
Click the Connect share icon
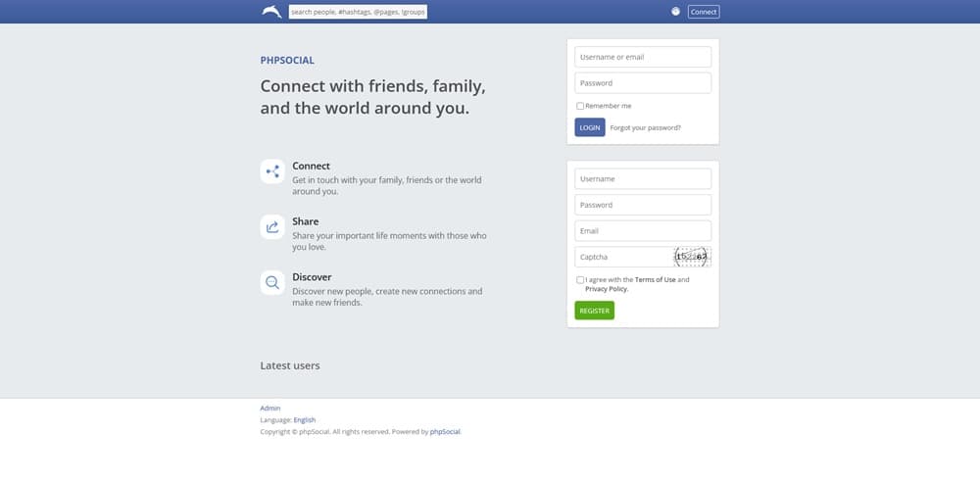[272, 171]
